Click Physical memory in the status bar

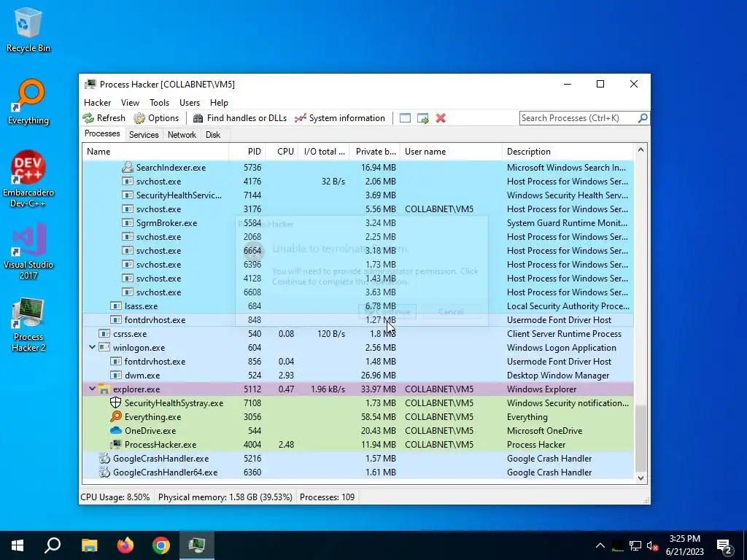coord(225,497)
